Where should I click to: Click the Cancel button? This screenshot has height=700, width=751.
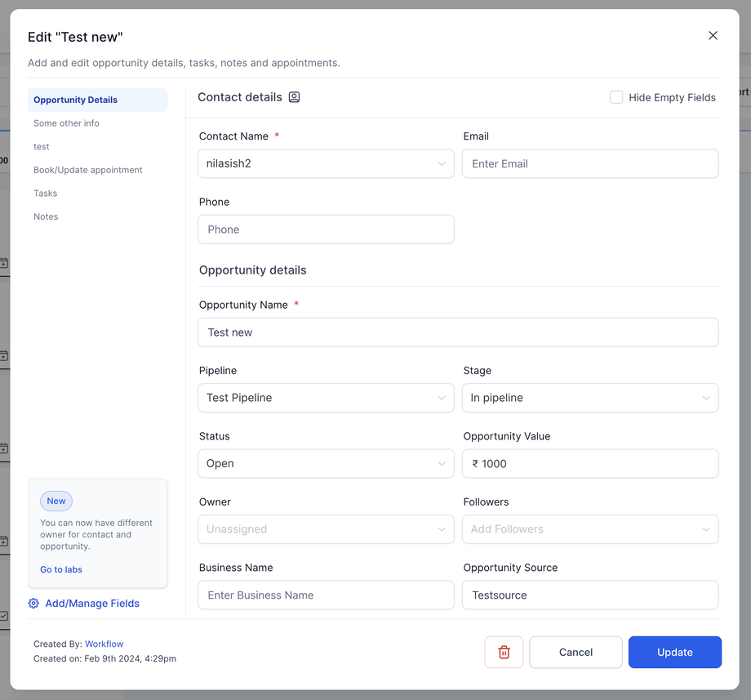(x=575, y=652)
